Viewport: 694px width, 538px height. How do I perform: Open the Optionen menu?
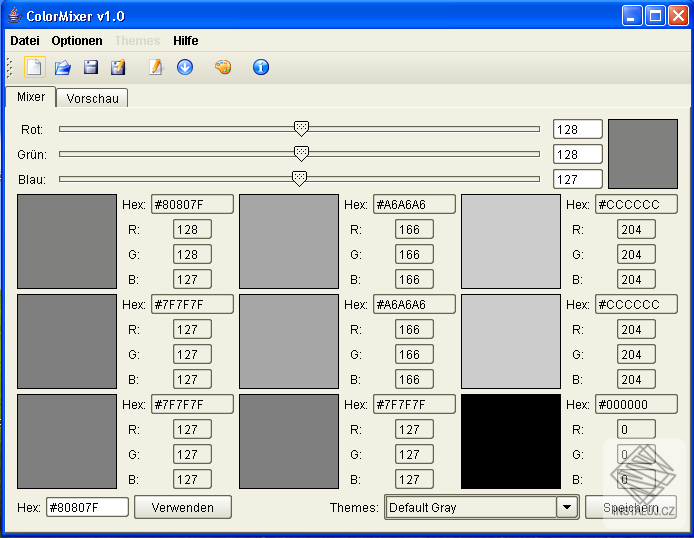coord(77,41)
